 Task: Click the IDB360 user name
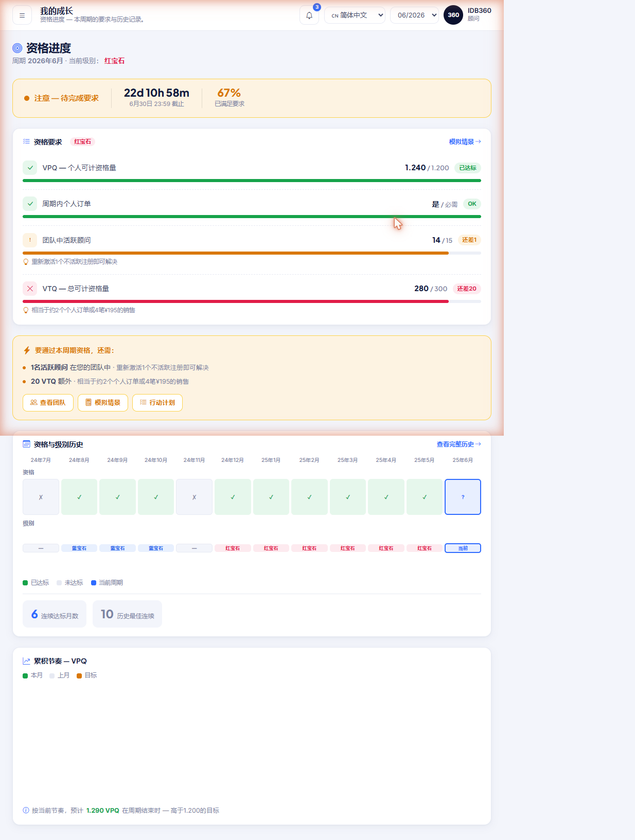pyautogui.click(x=479, y=11)
